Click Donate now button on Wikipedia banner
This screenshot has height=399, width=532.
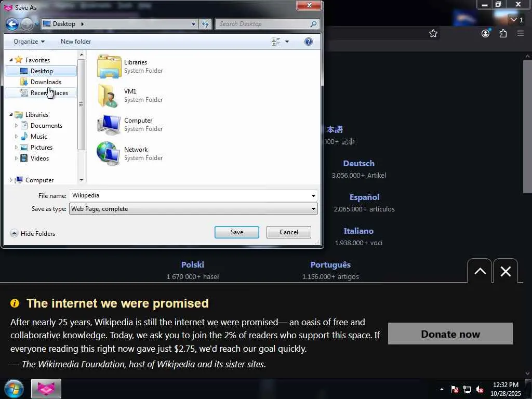[450, 334]
